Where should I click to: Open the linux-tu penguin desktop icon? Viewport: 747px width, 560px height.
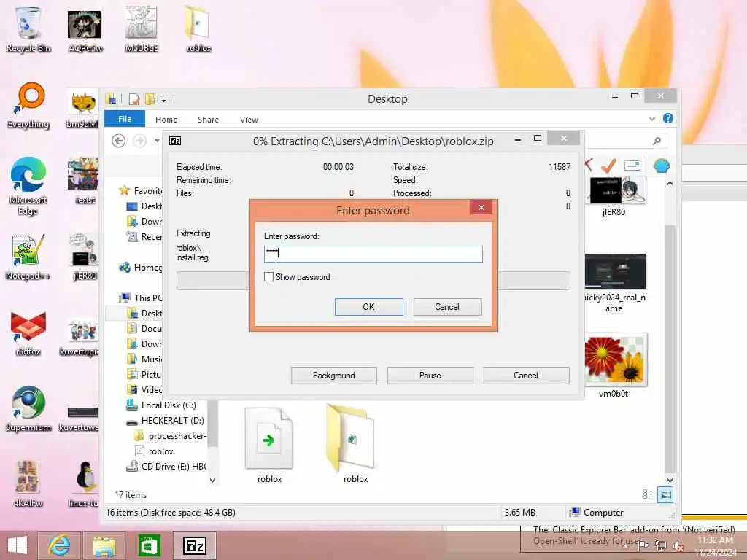click(x=84, y=484)
